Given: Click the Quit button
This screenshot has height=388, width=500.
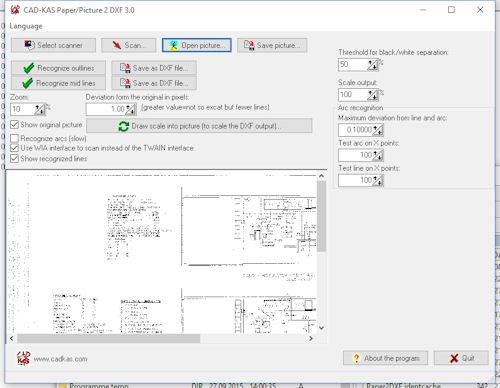Looking at the screenshot, I should [x=461, y=358].
